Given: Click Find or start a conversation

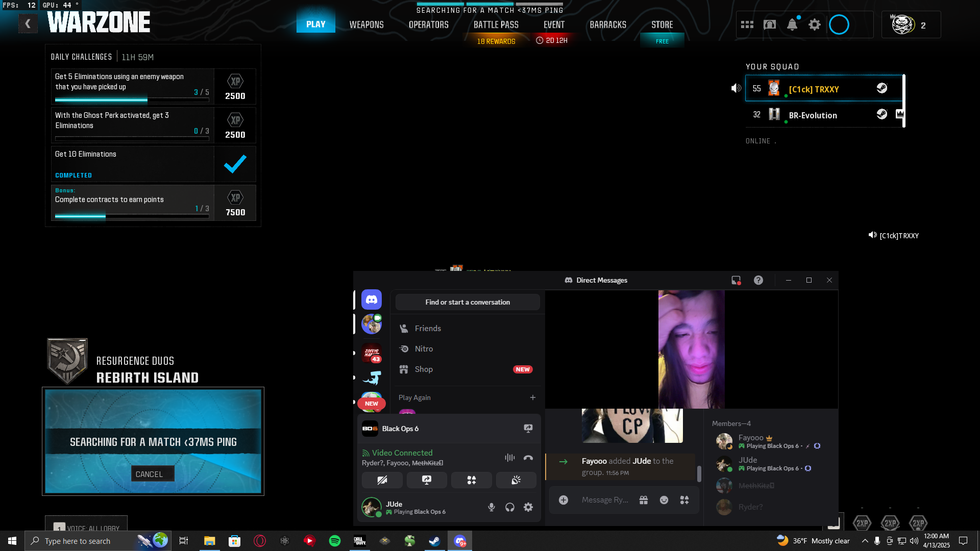Looking at the screenshot, I should (x=468, y=302).
